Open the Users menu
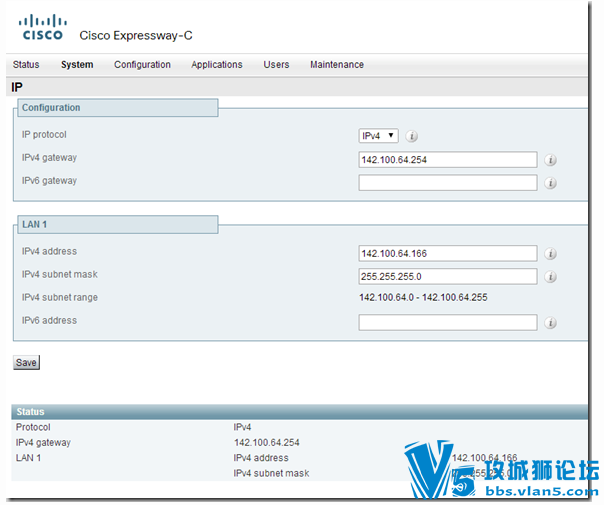 [276, 64]
